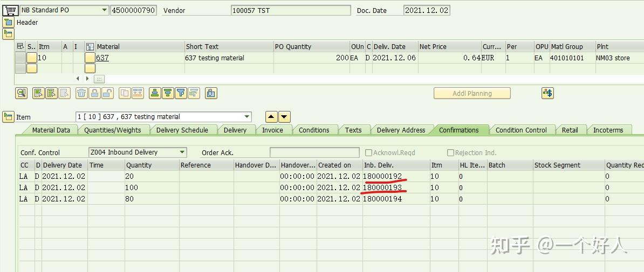
Task: Click the currency conversion icon right of Addl Planning
Action: tap(547, 93)
